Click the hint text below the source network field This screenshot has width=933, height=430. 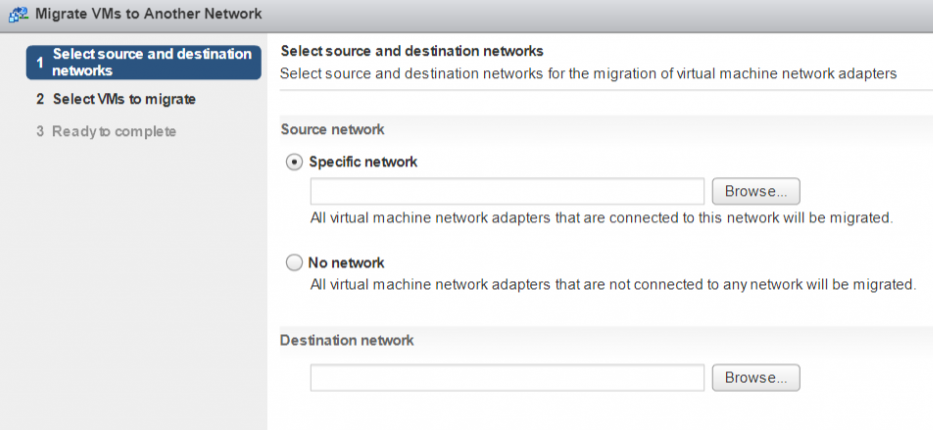[600, 216]
